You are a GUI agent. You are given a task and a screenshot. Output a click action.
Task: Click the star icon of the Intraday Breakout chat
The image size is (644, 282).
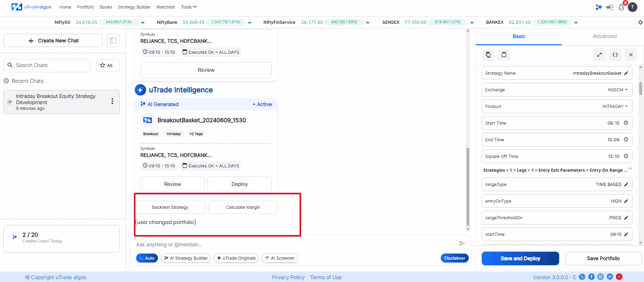pyautogui.click(x=10, y=102)
